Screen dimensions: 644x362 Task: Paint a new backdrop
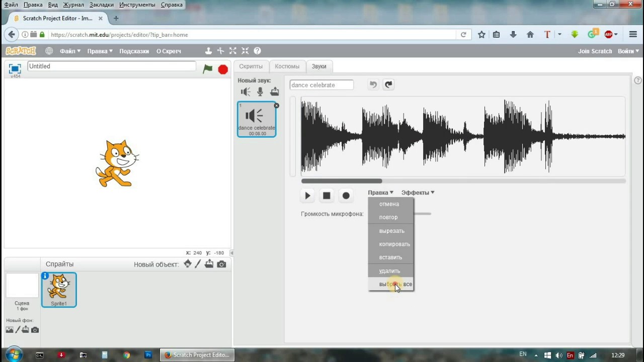pos(18,330)
